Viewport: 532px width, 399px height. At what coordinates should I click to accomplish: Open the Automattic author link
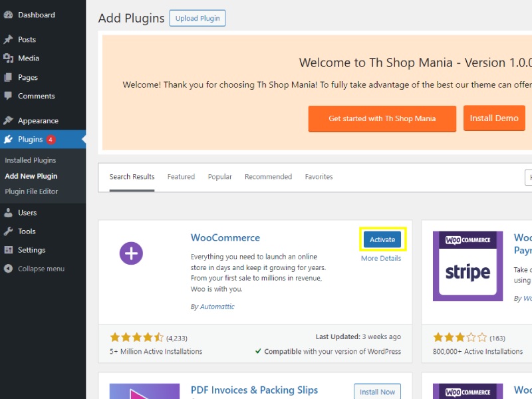[x=217, y=307]
